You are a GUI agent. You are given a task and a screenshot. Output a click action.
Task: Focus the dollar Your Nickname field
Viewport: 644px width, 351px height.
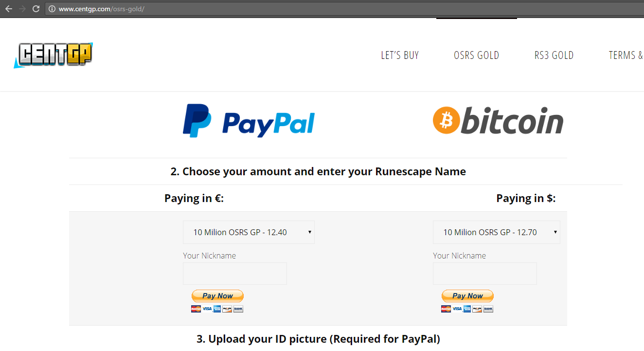pyautogui.click(x=485, y=274)
